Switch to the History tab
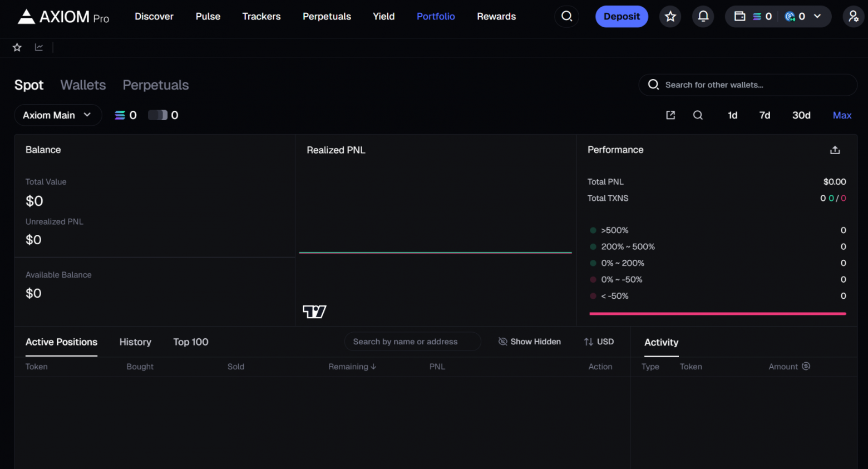 tap(135, 342)
